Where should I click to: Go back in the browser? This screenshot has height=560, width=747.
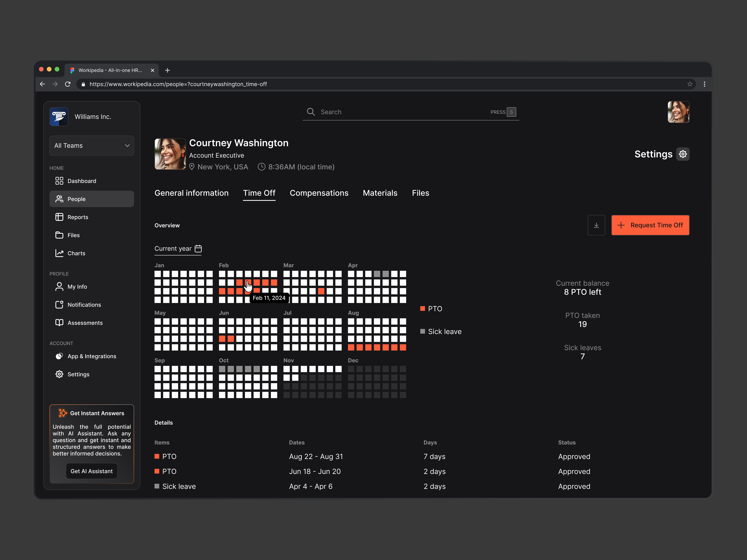point(43,84)
